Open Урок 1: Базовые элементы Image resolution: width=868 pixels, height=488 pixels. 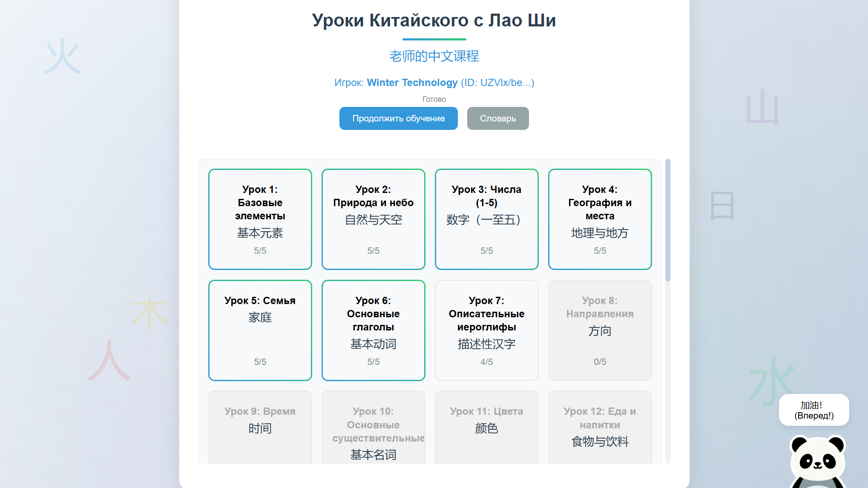pyautogui.click(x=260, y=219)
